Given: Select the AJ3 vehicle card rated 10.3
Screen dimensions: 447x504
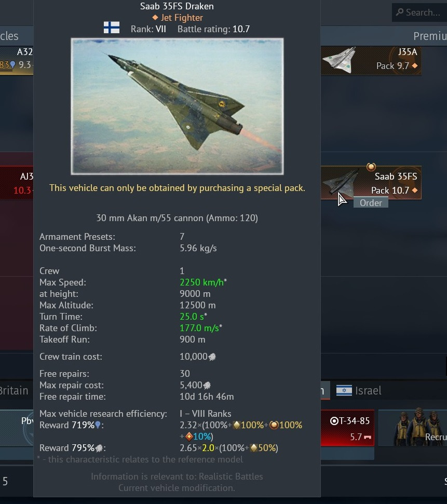Looking at the screenshot, I should click(x=17, y=183).
